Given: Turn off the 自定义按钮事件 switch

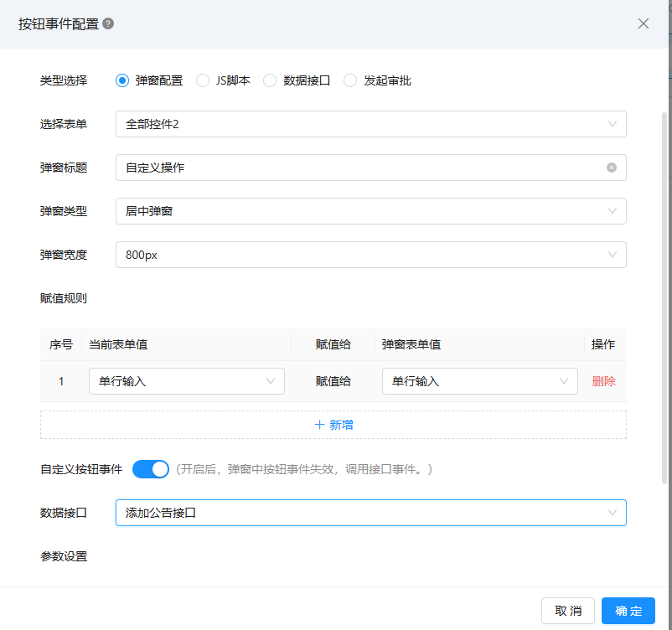Looking at the screenshot, I should click(x=151, y=469).
